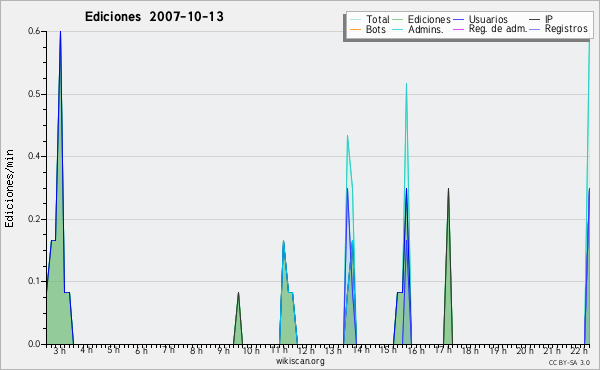This screenshot has height=370, width=600.
Task: Click the Total legend color line
Action: click(x=355, y=20)
